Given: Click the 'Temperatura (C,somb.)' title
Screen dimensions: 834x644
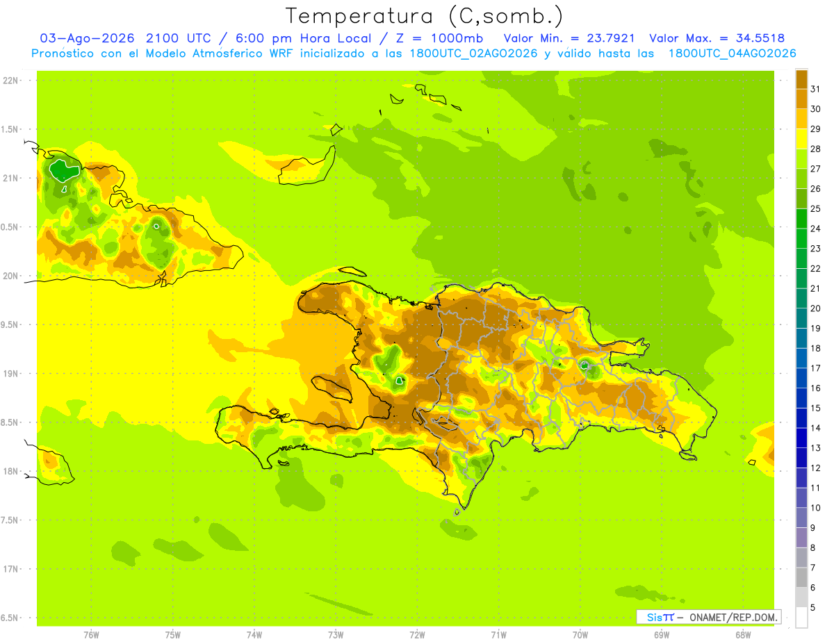Looking at the screenshot, I should tap(425, 16).
